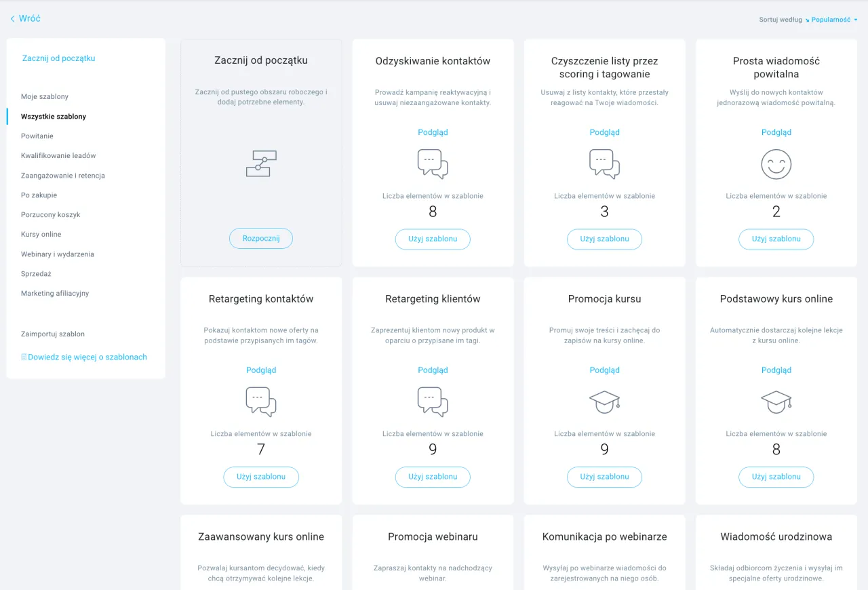Image resolution: width=868 pixels, height=590 pixels.
Task: Click the chat bubble icon on Odzyskiwanie kontaktów card
Action: pyautogui.click(x=433, y=164)
